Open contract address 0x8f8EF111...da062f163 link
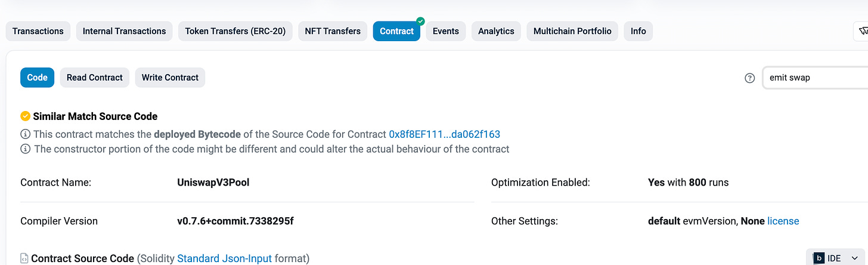868x265 pixels. click(445, 134)
